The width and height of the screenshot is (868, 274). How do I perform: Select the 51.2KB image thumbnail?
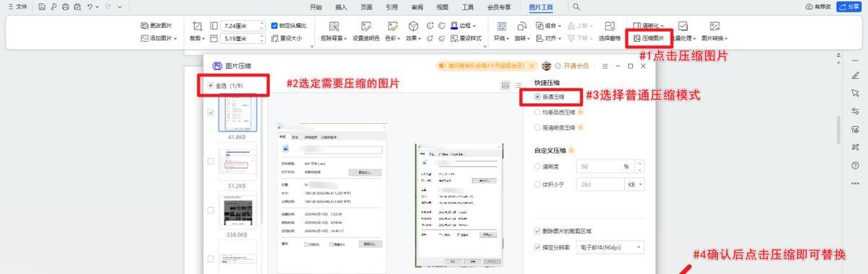coord(237,161)
